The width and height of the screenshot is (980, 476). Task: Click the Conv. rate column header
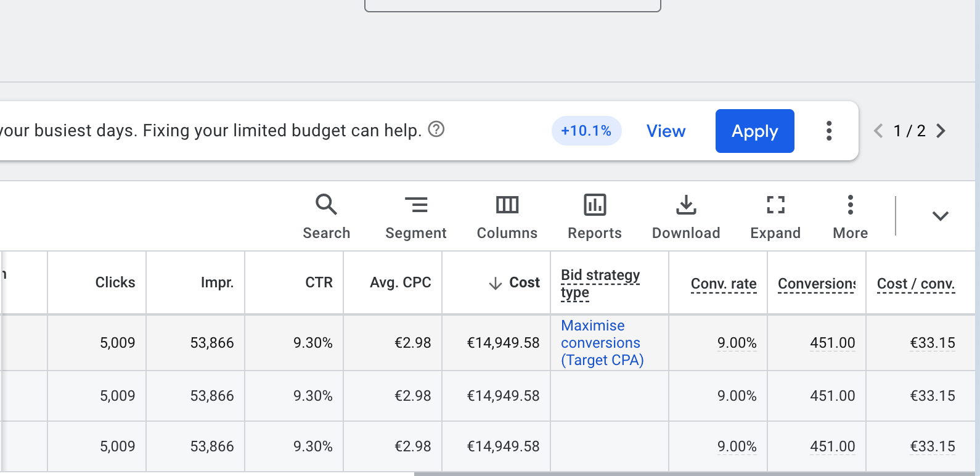(724, 284)
